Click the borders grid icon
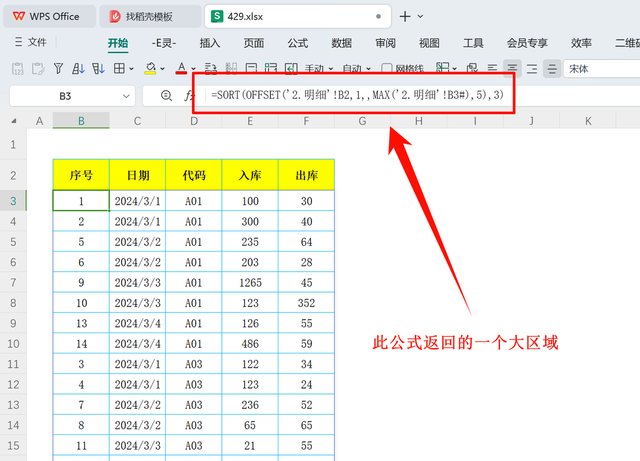 pos(119,69)
